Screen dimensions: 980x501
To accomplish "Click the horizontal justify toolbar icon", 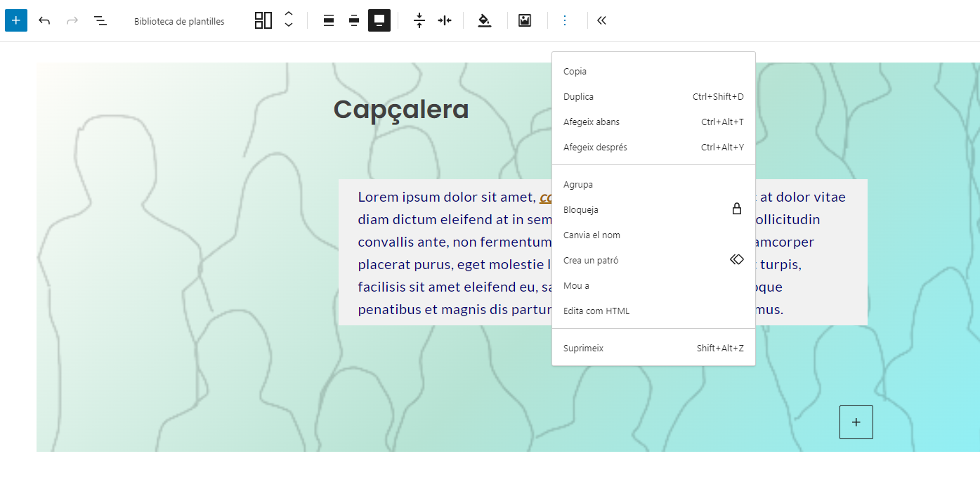I will pyautogui.click(x=445, y=20).
